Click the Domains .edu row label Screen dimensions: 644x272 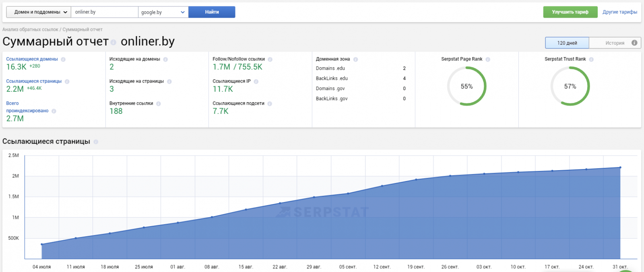pos(330,68)
